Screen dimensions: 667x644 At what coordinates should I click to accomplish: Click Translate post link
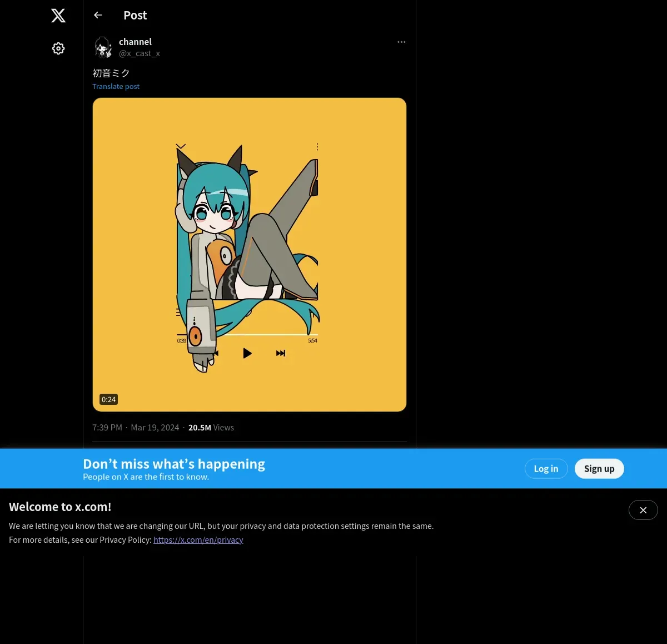coord(116,86)
